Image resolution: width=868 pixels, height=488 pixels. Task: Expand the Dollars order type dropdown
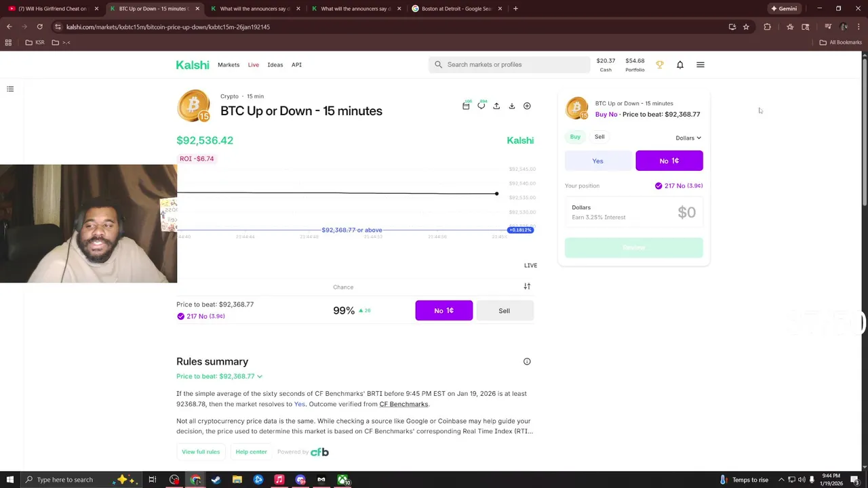point(688,138)
